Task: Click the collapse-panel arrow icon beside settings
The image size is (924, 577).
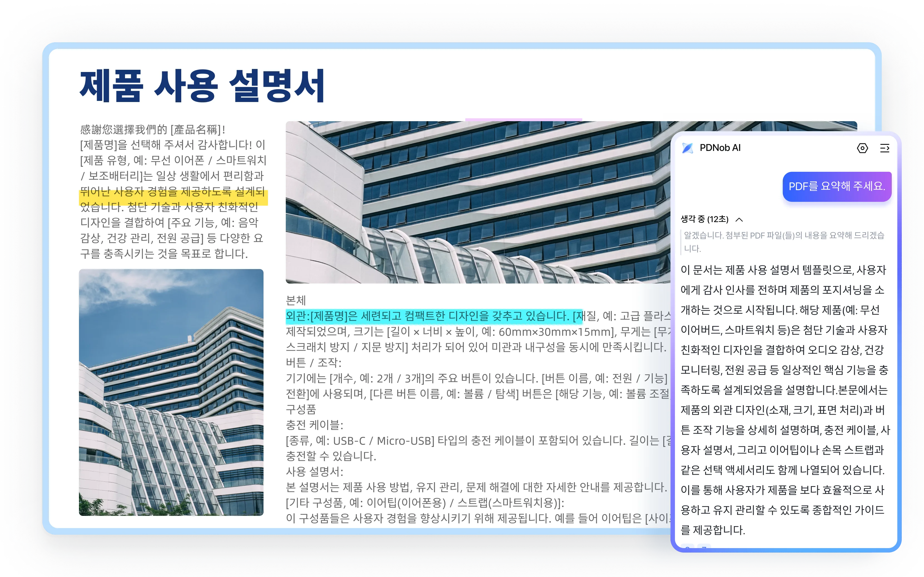Action: point(886,148)
